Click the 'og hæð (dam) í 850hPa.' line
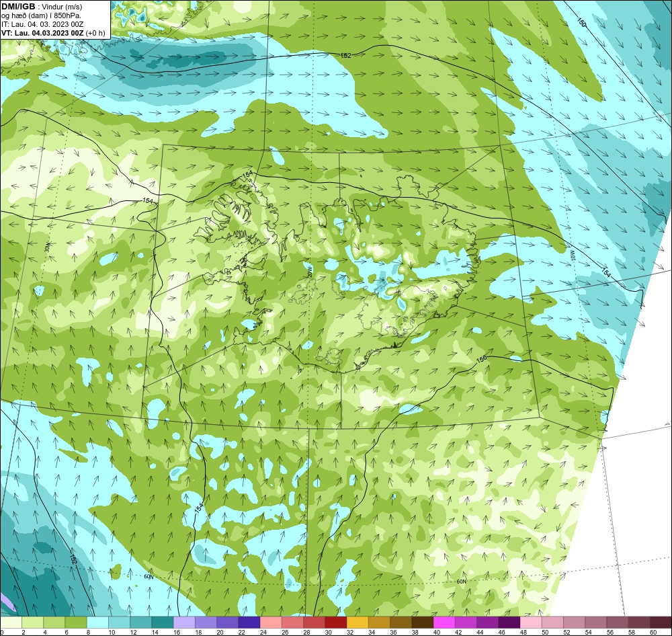Image resolution: width=672 pixels, height=636 pixels. [41, 15]
